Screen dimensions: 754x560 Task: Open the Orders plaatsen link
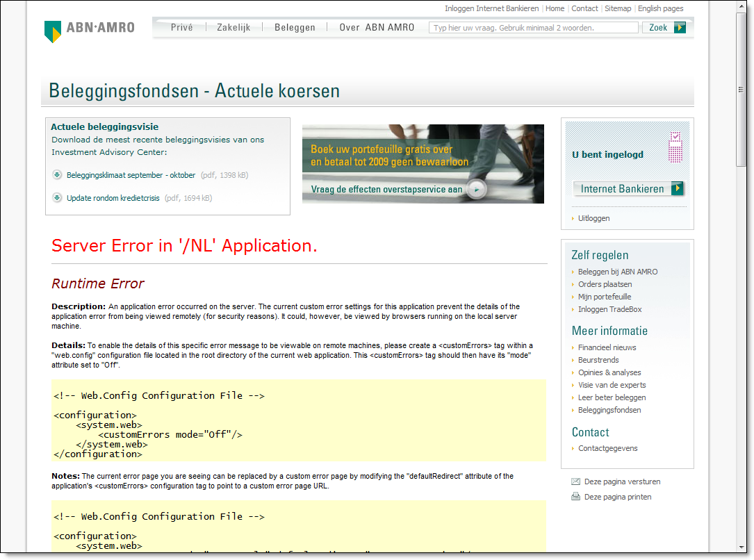pyautogui.click(x=605, y=284)
